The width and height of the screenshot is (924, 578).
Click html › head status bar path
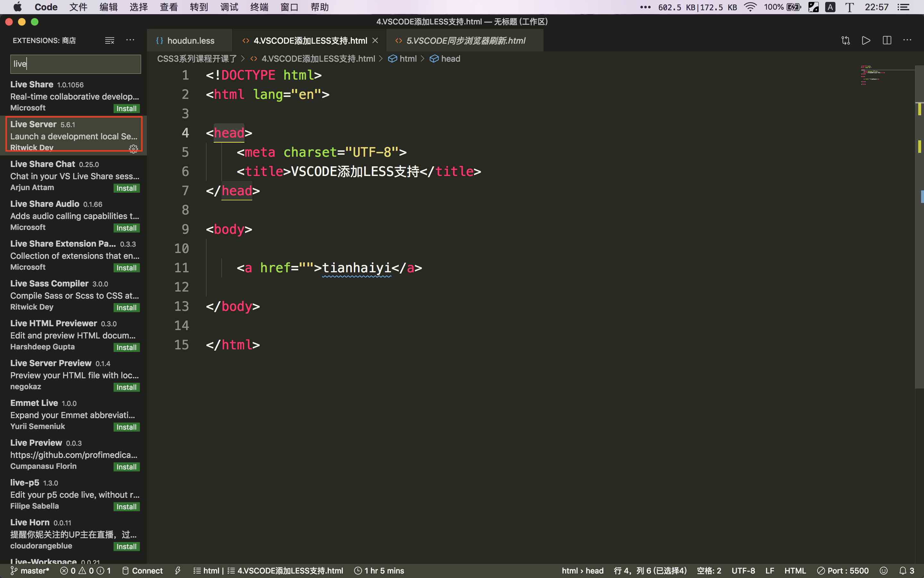pos(582,571)
